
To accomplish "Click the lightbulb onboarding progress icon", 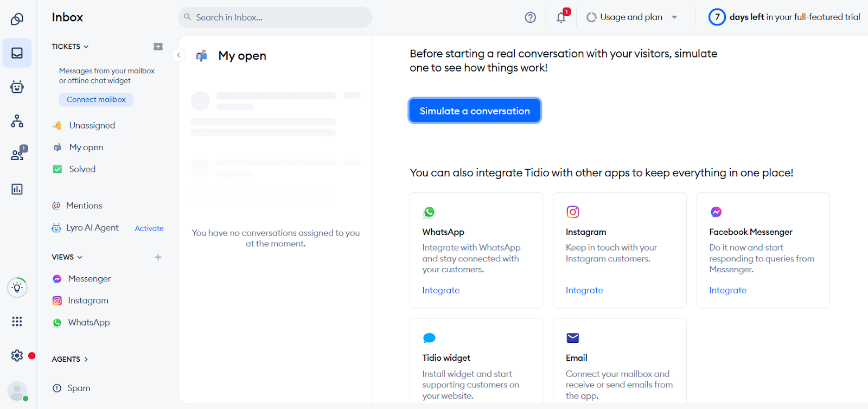I will click(x=17, y=287).
